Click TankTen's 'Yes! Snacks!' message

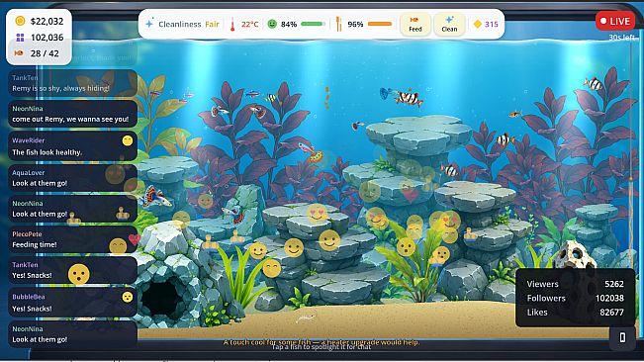point(72,270)
